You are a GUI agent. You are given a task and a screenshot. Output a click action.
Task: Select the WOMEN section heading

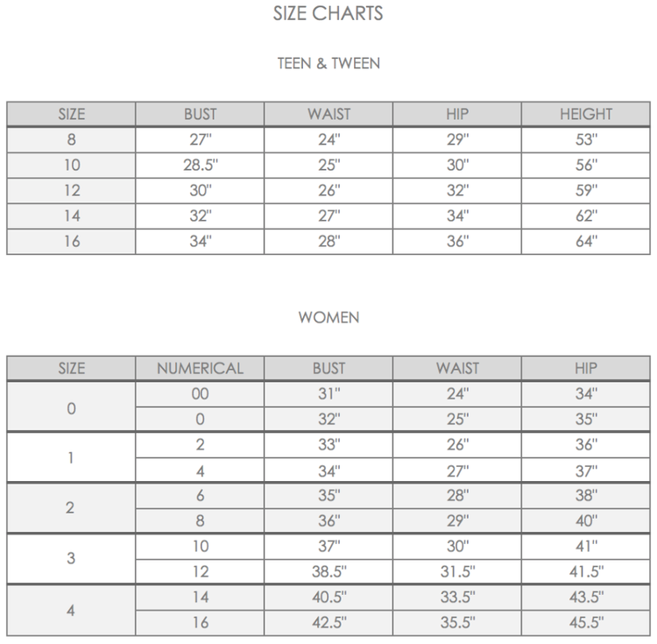[328, 317]
